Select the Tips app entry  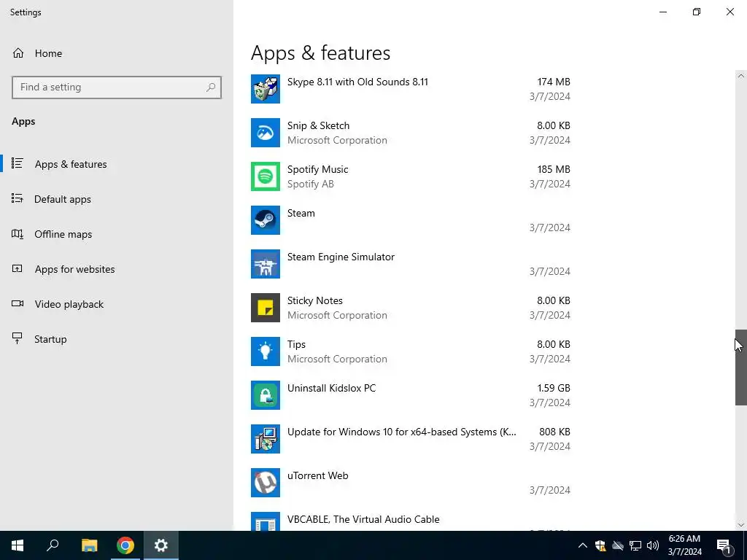pos(411,351)
